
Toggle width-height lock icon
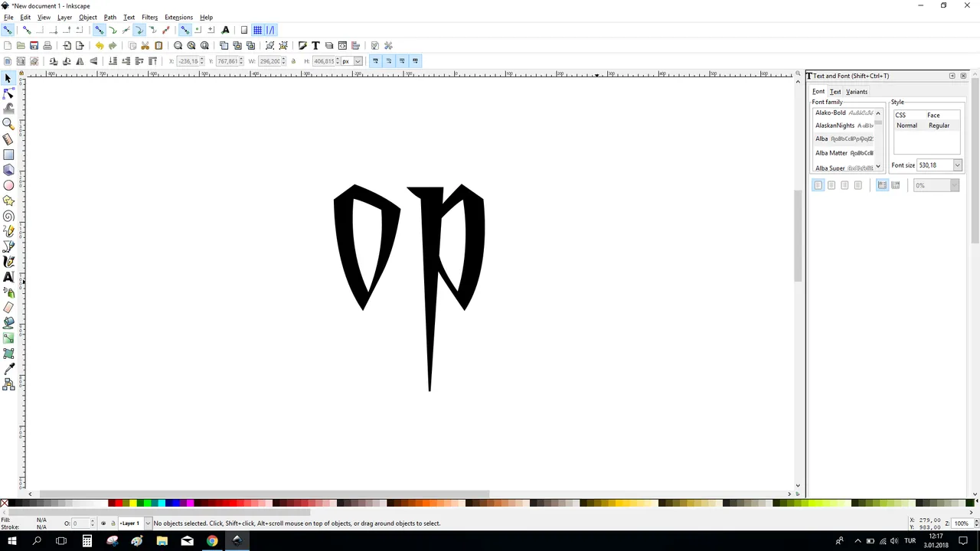(293, 61)
